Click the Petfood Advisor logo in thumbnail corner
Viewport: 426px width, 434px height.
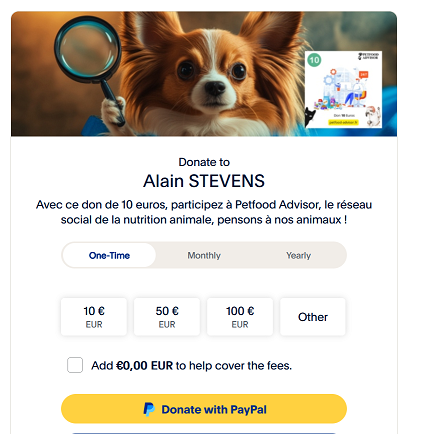point(368,56)
